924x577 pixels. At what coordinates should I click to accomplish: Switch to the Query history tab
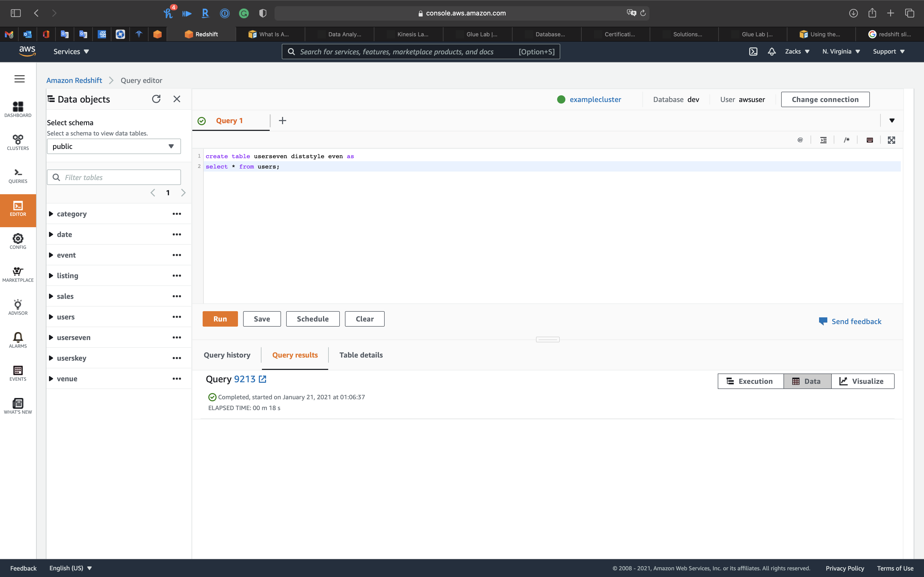point(227,355)
